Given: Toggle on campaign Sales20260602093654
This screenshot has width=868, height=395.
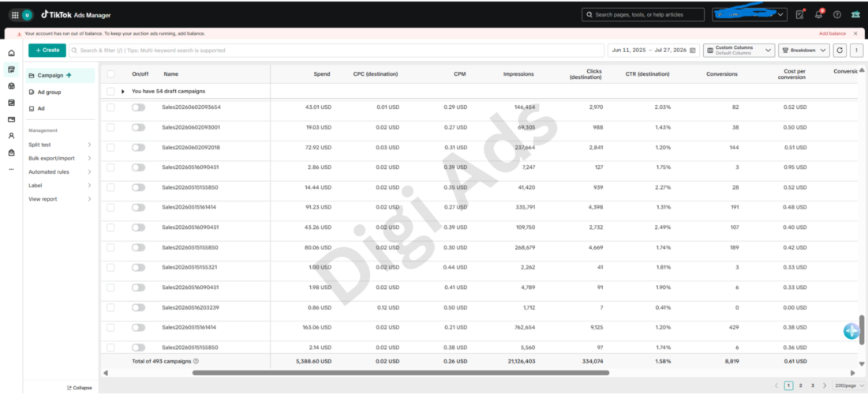Looking at the screenshot, I should (138, 107).
